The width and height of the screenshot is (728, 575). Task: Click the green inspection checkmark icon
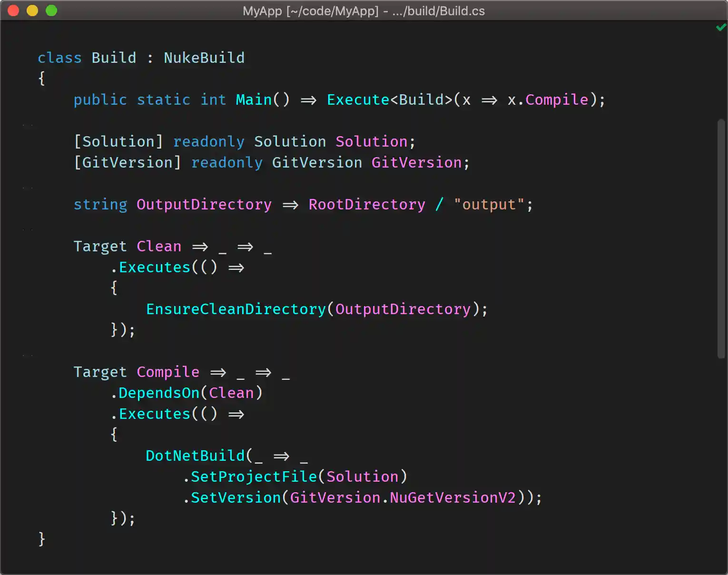click(x=721, y=28)
